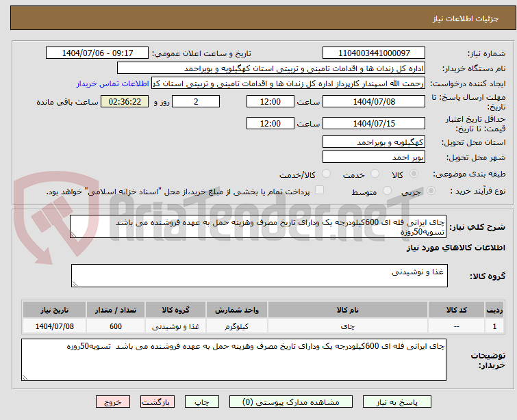Click the شماره نیاز field 1104003441000097

point(374,53)
